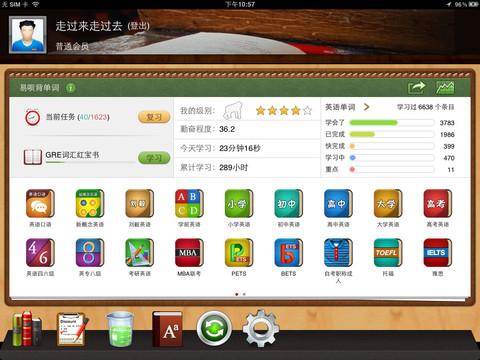Tap the 快完成 progress bar

[392, 146]
